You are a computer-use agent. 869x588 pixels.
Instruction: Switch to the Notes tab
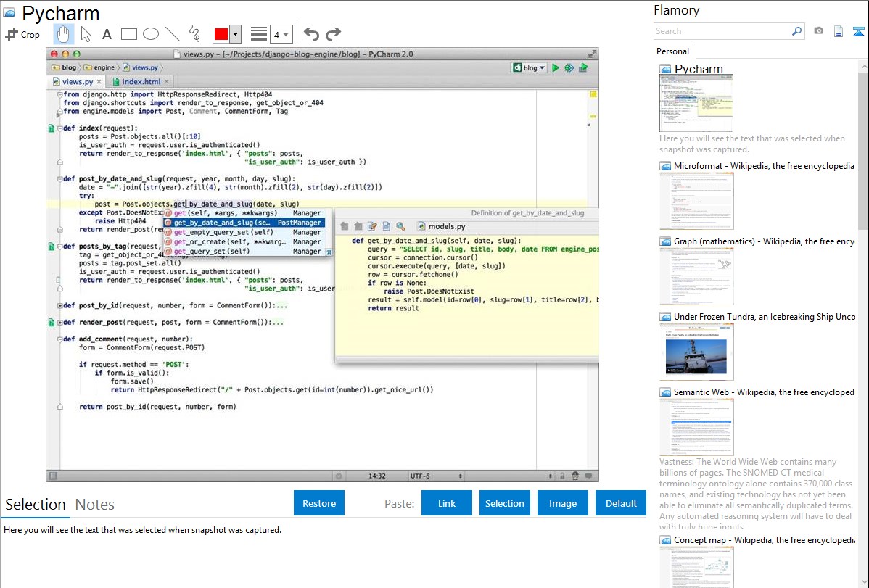tap(94, 505)
